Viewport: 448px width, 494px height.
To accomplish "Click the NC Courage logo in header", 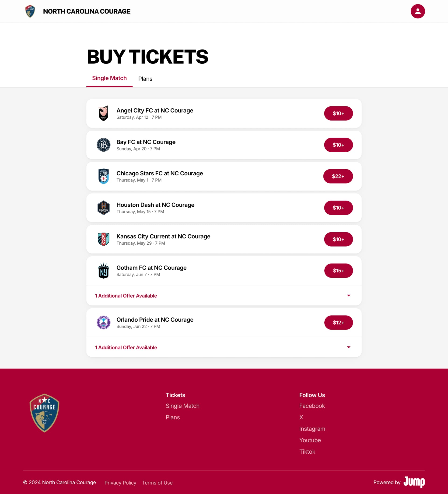I will coord(30,11).
